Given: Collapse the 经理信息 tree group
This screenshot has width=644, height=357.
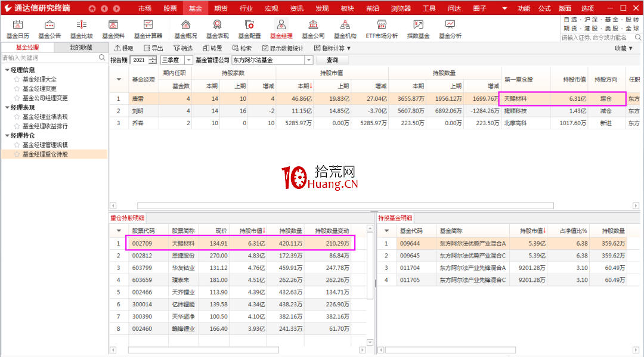Looking at the screenshot, I should (7, 70).
